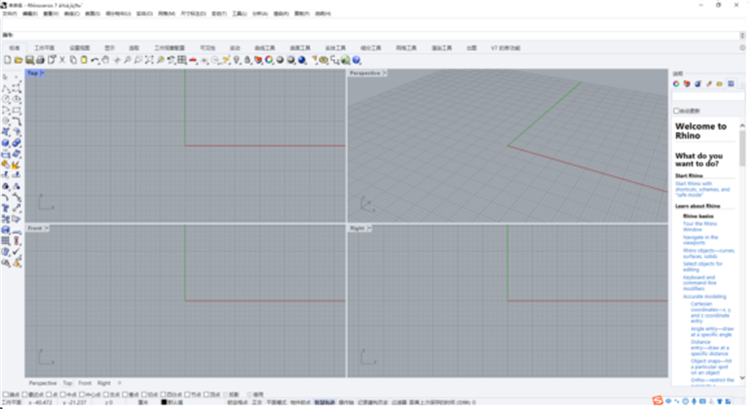Open the 文件 menu

10,13
